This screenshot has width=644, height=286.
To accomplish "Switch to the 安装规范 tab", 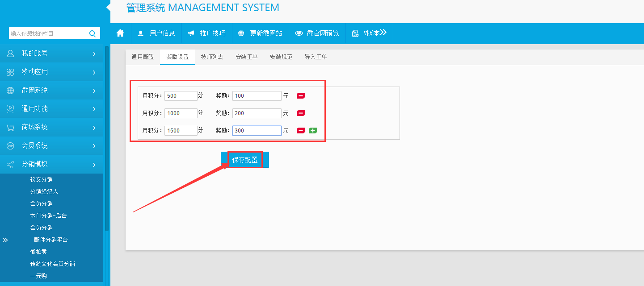I will click(281, 57).
